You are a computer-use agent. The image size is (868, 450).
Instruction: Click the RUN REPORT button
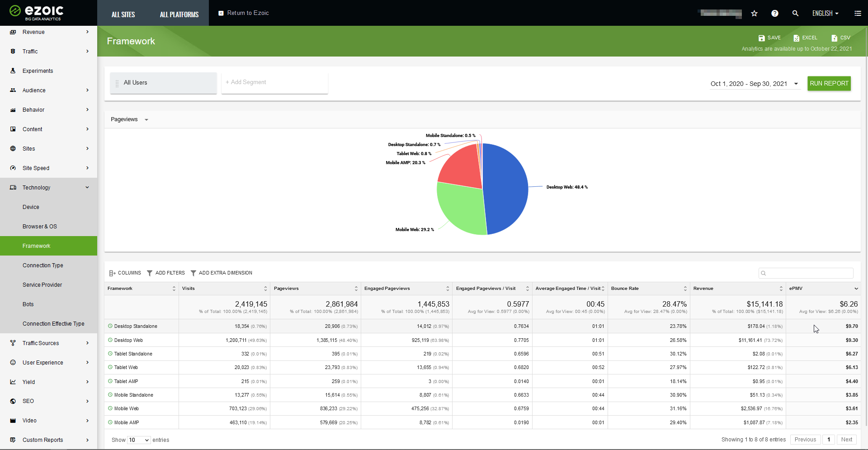[829, 84]
